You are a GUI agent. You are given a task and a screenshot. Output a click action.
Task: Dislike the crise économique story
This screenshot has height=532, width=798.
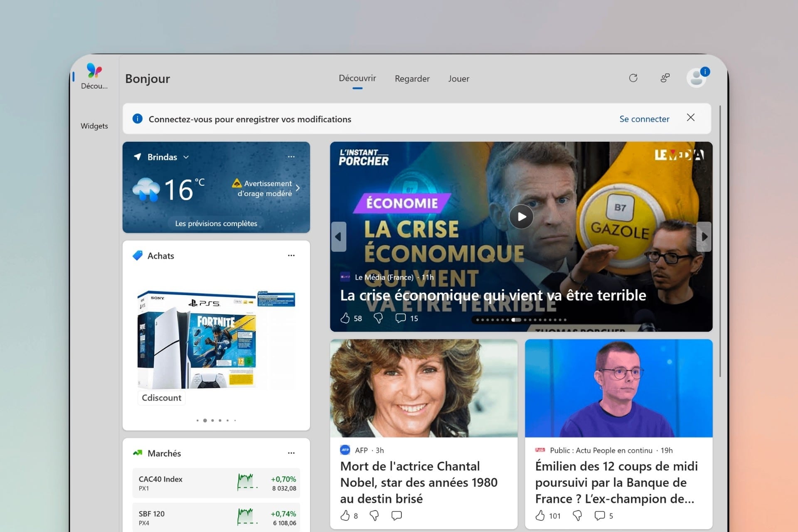[378, 318]
